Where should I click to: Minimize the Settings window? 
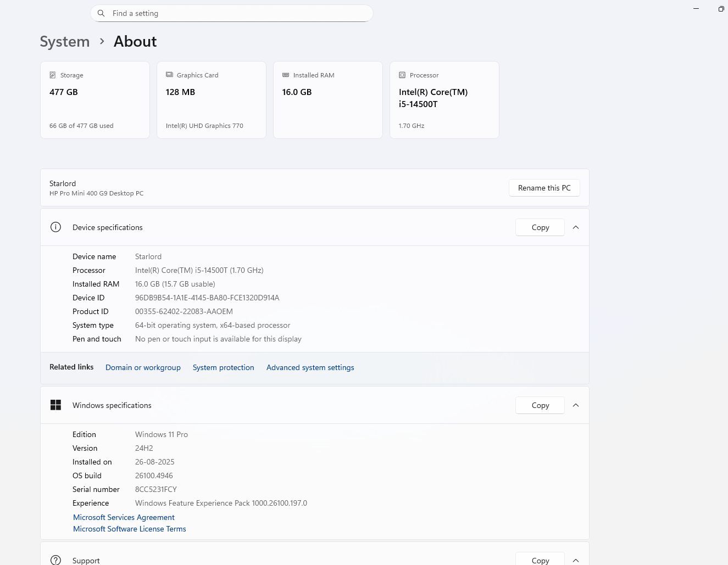(696, 9)
